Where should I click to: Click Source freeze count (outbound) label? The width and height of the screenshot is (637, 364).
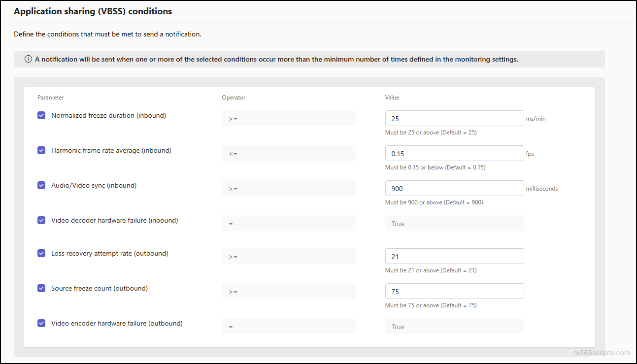coord(100,289)
